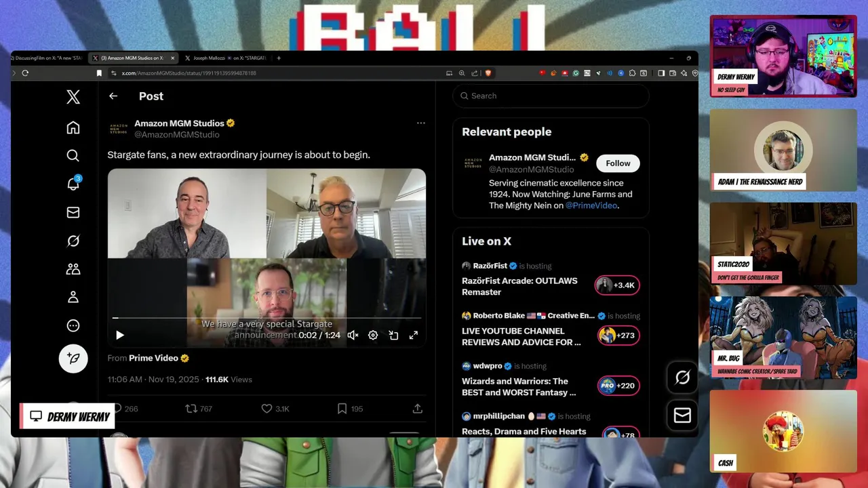Image resolution: width=868 pixels, height=488 pixels.
Task: Open Messages envelope in left sidebar
Action: 73,212
